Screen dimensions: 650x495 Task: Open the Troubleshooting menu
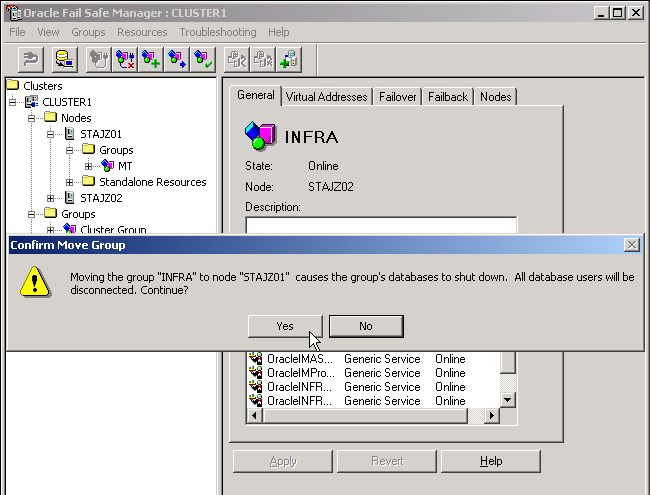218,32
